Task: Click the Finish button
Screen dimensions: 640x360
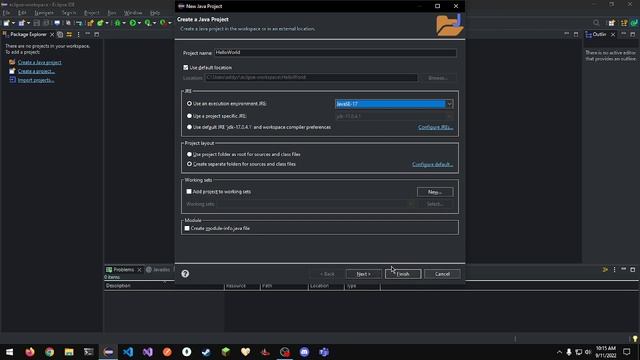Action: pyautogui.click(x=403, y=274)
